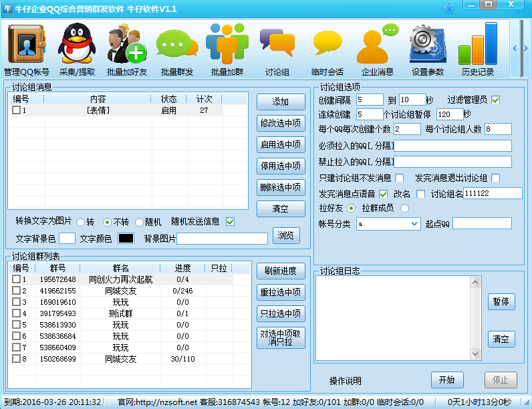This screenshot has width=532, height=409.
Task: Click the 计次 column header
Action: click(x=204, y=99)
